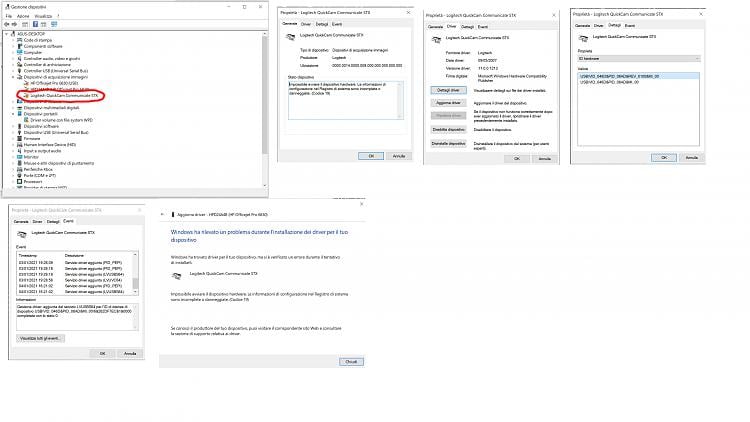Click the Dispositivi software icon
This screenshot has height=422, width=750.
(20, 126)
